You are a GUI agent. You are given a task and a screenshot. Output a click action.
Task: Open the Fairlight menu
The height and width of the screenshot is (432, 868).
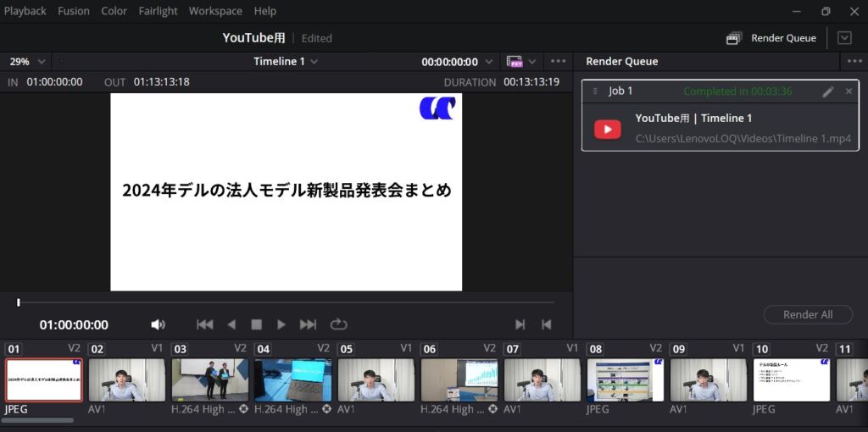[159, 11]
